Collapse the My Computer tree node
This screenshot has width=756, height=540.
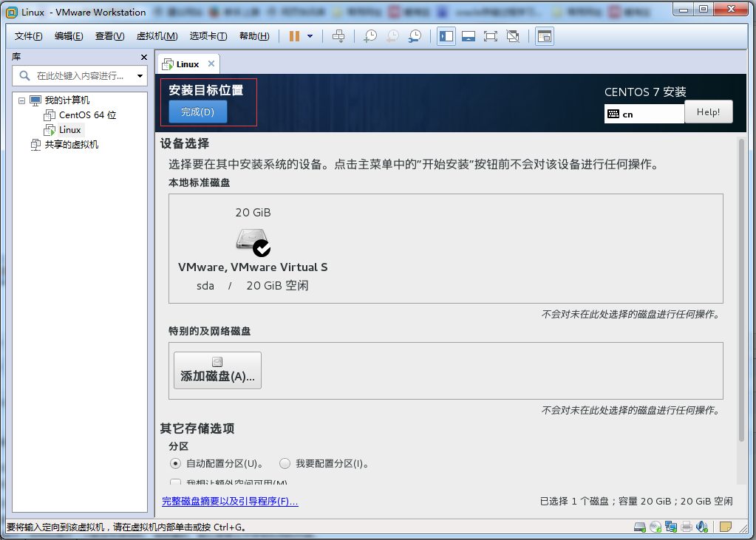tap(21, 100)
